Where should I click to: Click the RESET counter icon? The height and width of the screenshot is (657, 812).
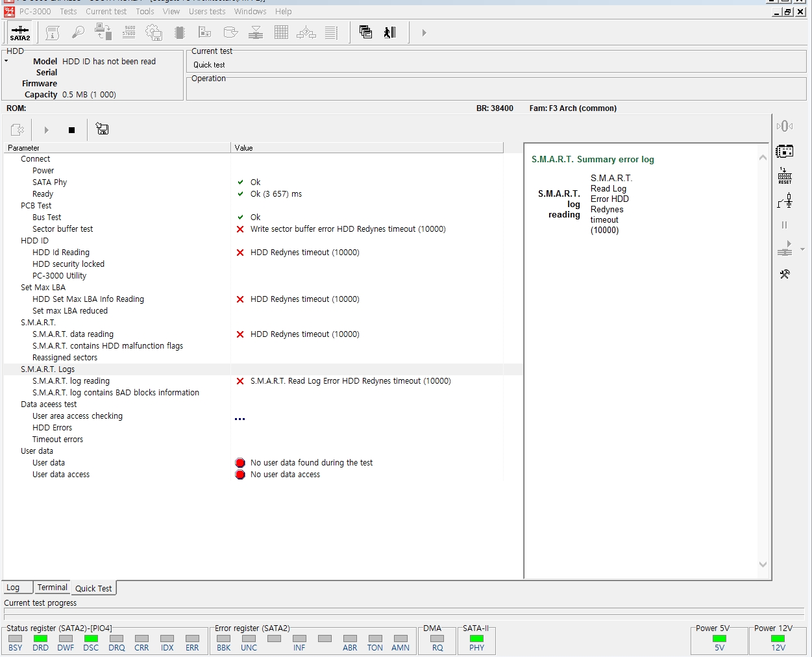coord(785,176)
